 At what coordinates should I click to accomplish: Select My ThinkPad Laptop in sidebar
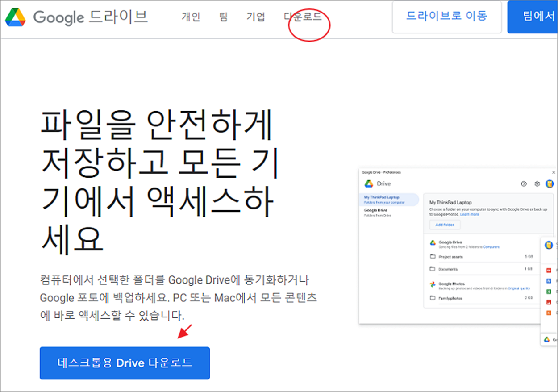tap(389, 200)
